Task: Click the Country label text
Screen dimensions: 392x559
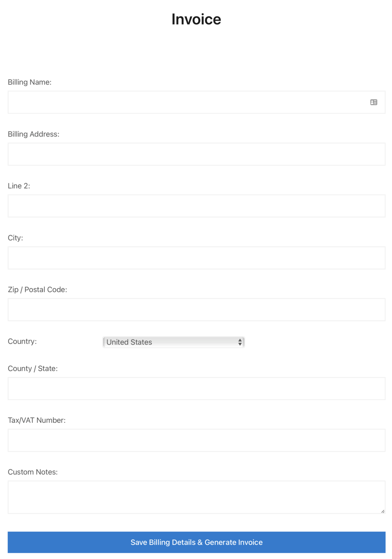Action: pyautogui.click(x=22, y=341)
